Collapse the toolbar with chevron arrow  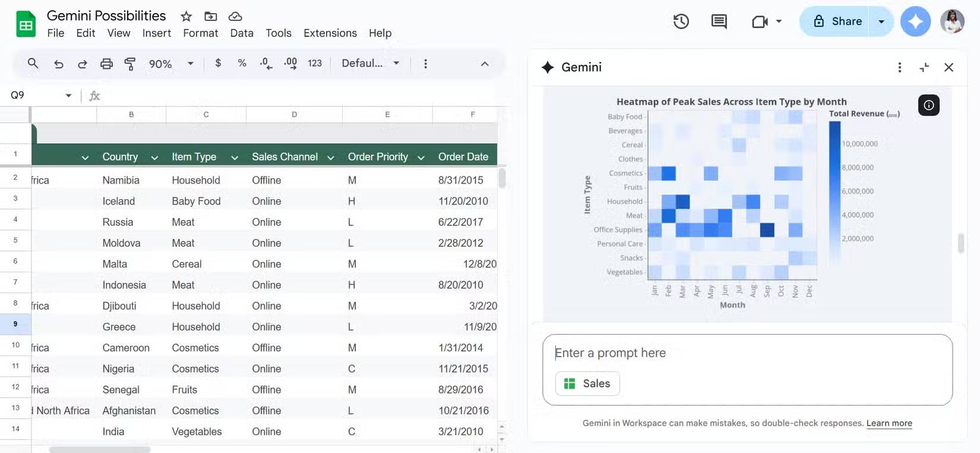[485, 64]
